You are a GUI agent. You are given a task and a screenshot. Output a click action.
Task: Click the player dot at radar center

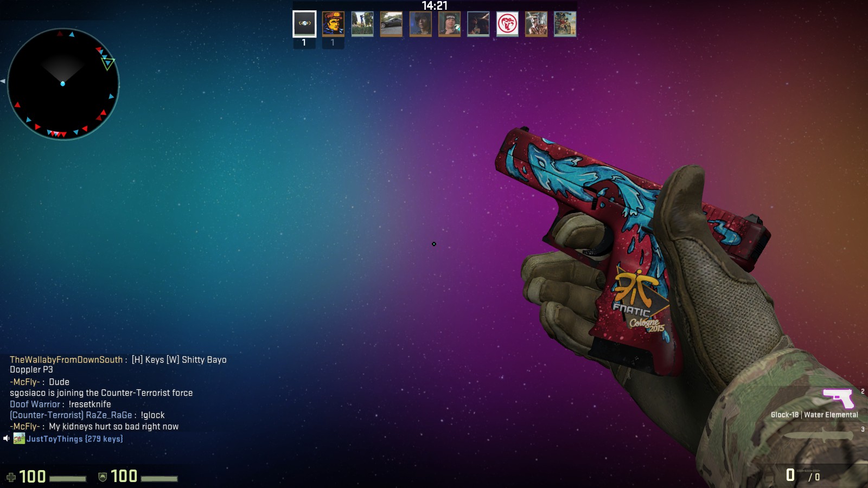(x=63, y=84)
